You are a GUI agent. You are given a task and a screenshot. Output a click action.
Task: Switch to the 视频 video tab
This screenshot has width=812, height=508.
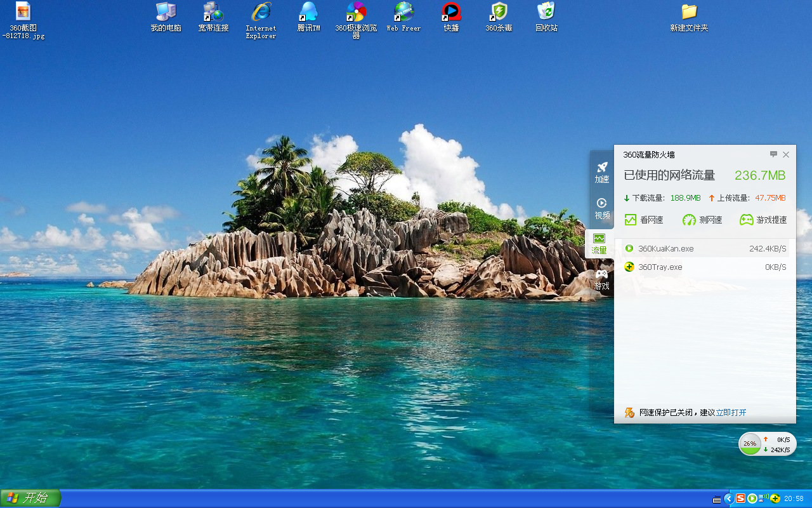click(x=601, y=208)
